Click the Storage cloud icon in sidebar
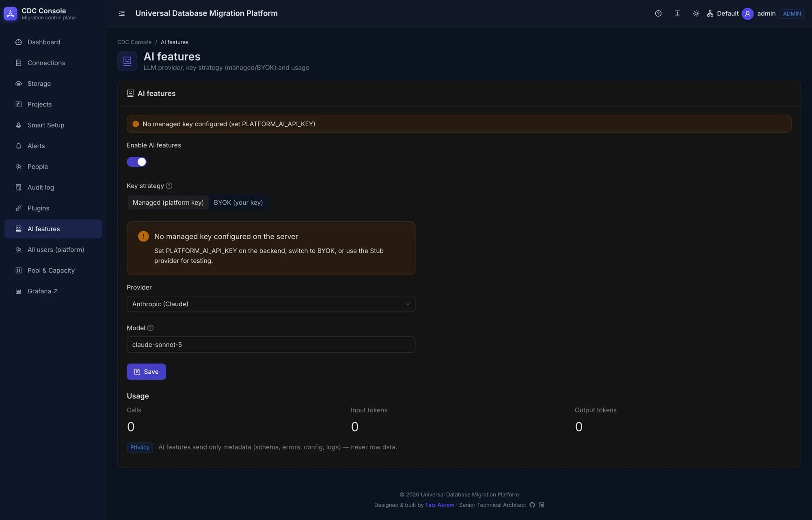Screen dimensions: 812x520 pos(18,84)
